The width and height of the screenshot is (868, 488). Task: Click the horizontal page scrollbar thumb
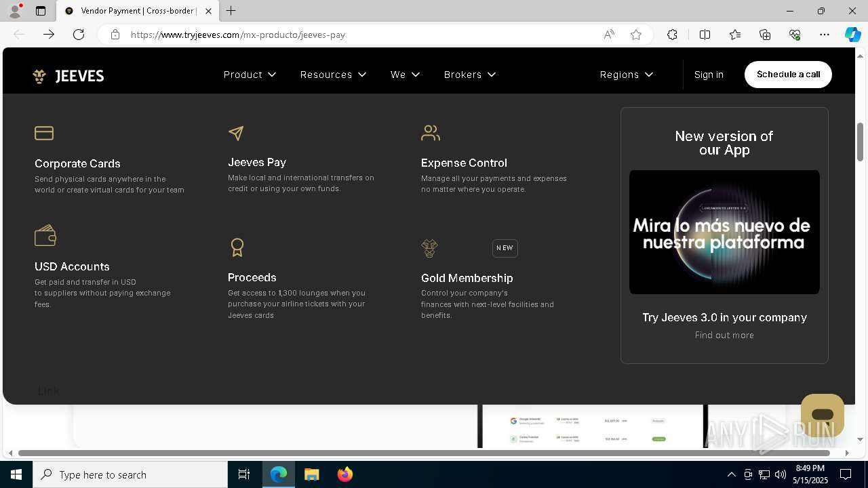pos(425,453)
